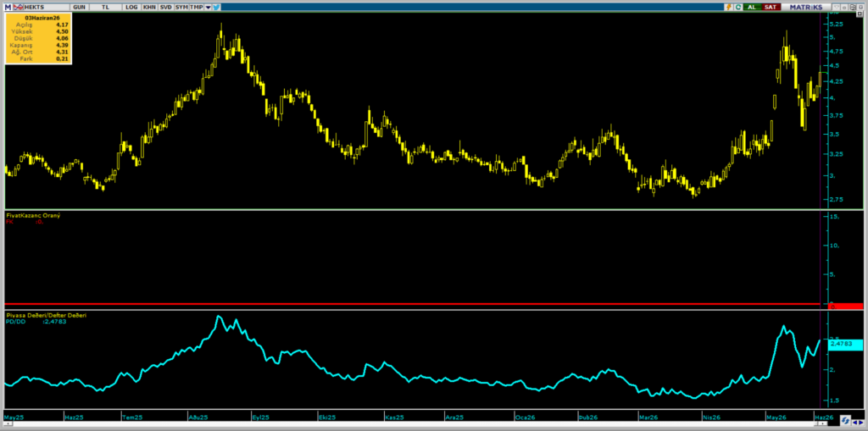Click the small square icon under title buttons
Screen dimensions: 868x431
click(x=860, y=14)
